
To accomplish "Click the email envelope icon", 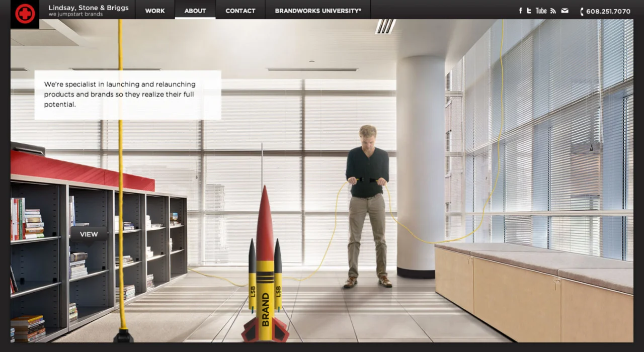I will (x=565, y=11).
